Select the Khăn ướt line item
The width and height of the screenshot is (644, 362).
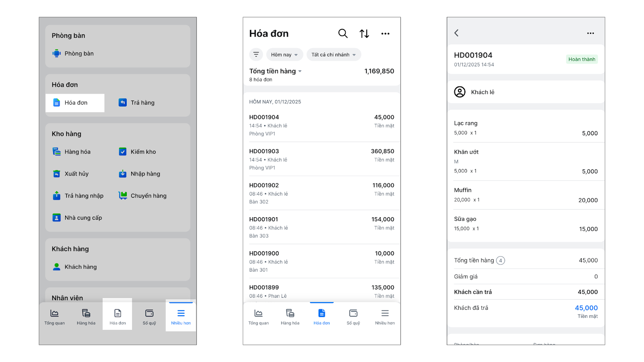[526, 162]
